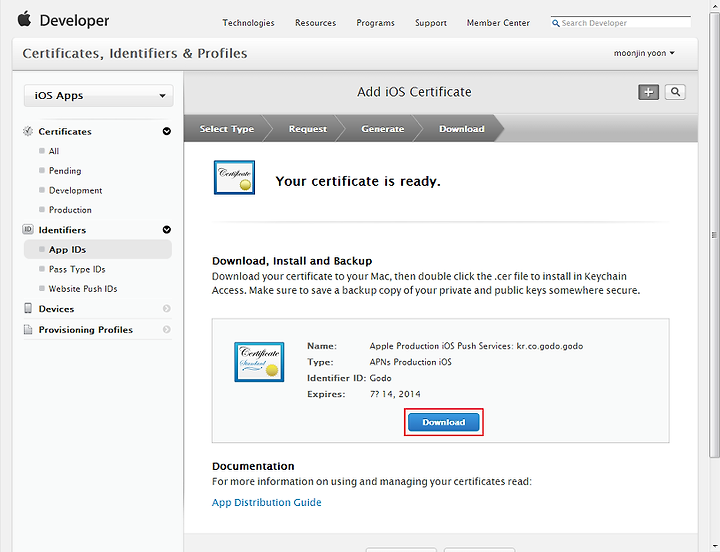Viewport: 720px width, 552px height.
Task: Click the Identifiers ID icon in sidebar
Action: pos(28,229)
